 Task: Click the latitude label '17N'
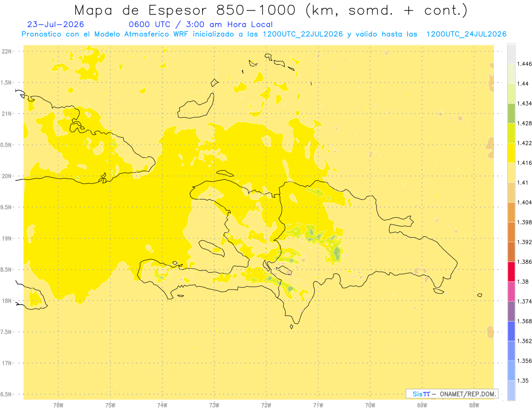point(7,363)
